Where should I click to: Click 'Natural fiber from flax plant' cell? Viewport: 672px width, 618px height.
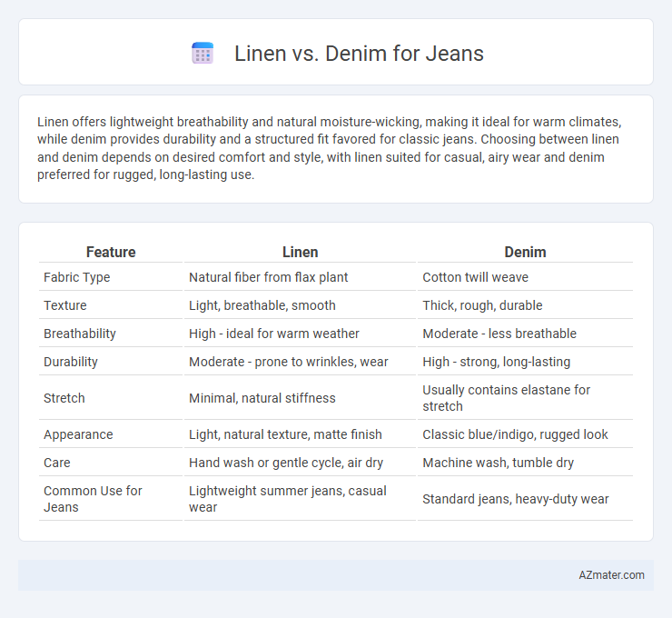268,277
